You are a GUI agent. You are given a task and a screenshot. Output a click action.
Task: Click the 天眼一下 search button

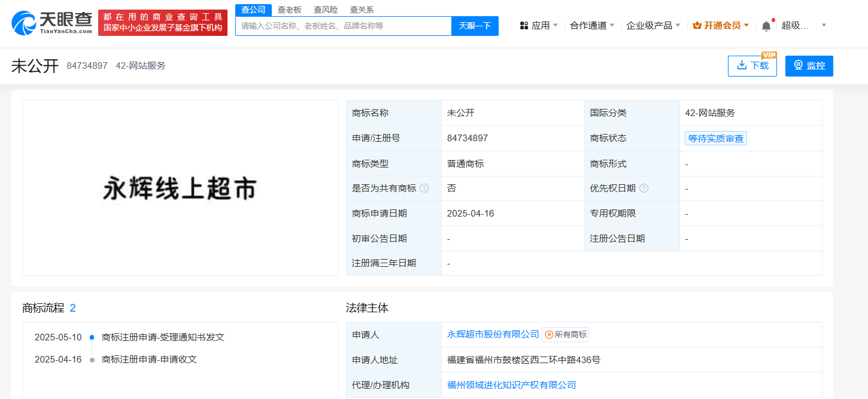(x=475, y=26)
